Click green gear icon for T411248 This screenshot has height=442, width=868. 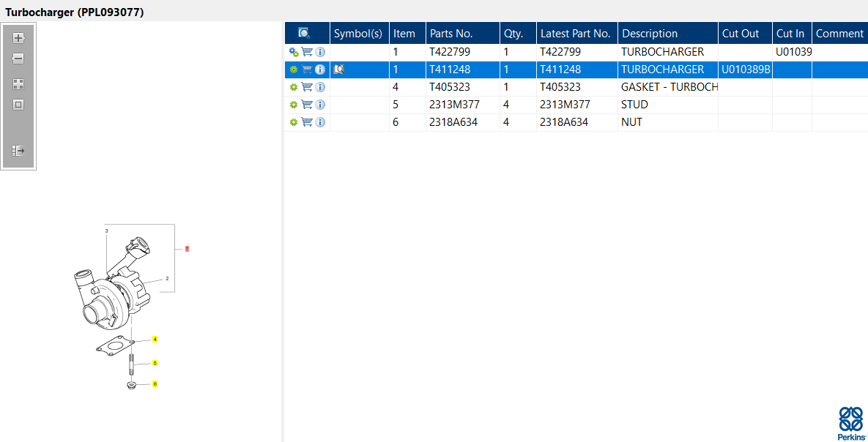[294, 70]
